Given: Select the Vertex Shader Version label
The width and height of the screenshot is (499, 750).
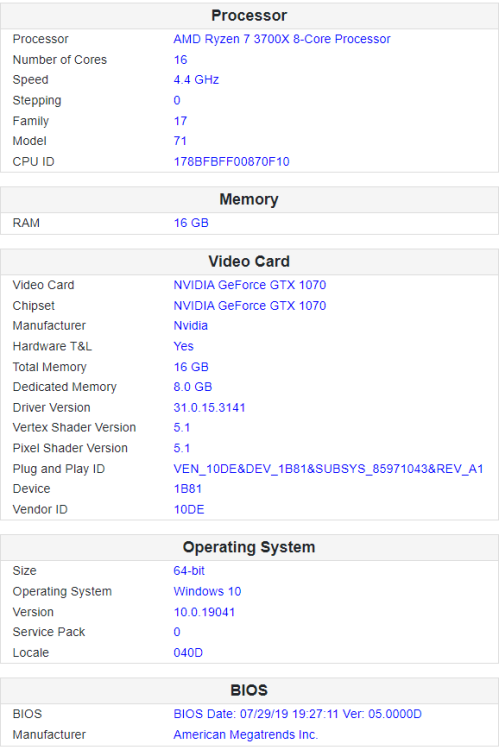Looking at the screenshot, I should (74, 428).
